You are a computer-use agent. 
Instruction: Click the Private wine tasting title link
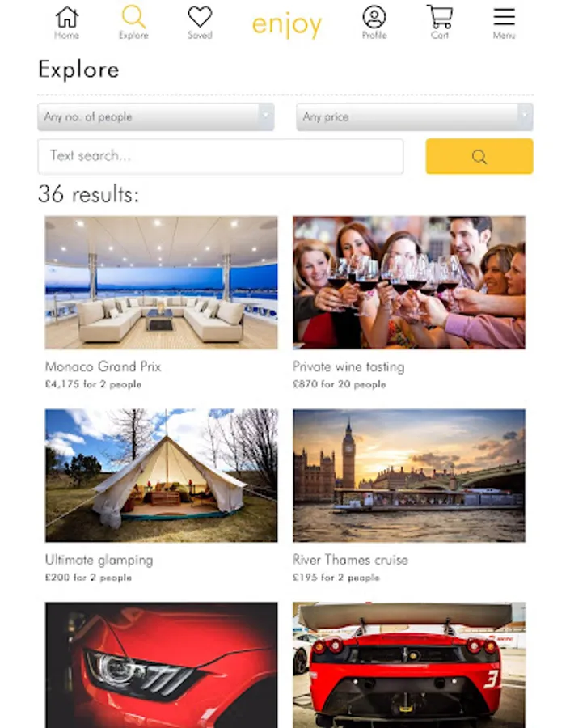(348, 366)
